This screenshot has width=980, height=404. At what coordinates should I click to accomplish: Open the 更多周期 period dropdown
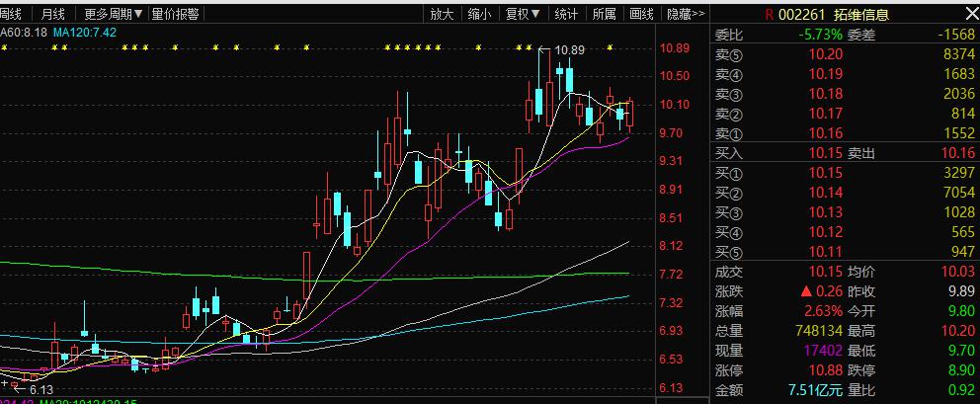tap(114, 14)
